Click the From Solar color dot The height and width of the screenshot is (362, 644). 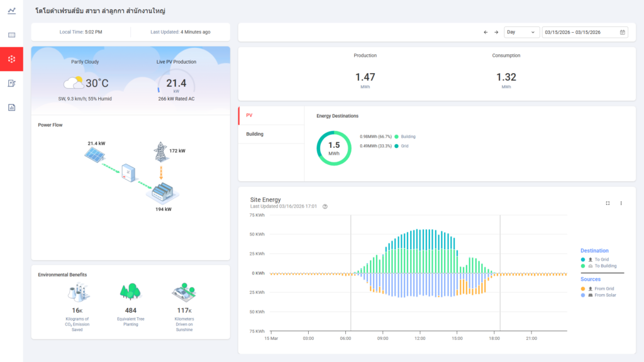(583, 295)
